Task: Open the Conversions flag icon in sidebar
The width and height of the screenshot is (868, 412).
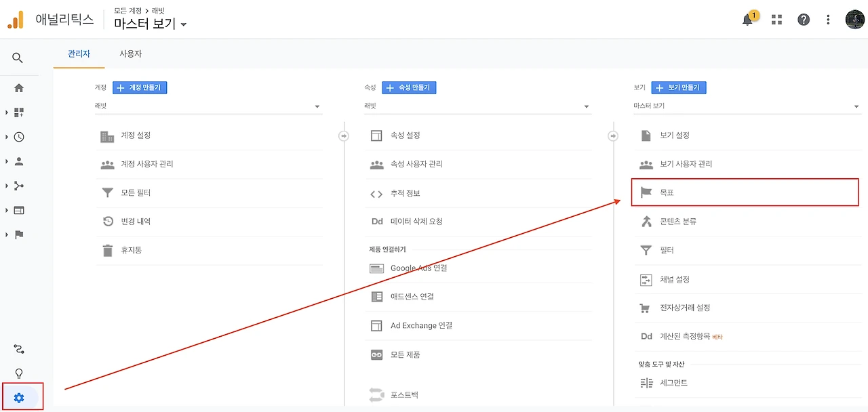Action: coord(19,234)
